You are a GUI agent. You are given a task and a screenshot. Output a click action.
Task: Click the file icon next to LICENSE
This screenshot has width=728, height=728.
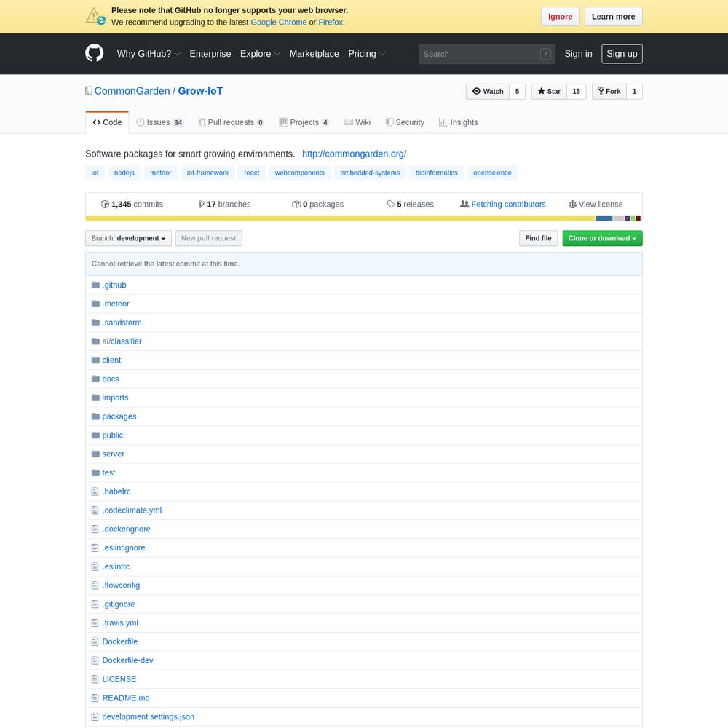point(95,679)
